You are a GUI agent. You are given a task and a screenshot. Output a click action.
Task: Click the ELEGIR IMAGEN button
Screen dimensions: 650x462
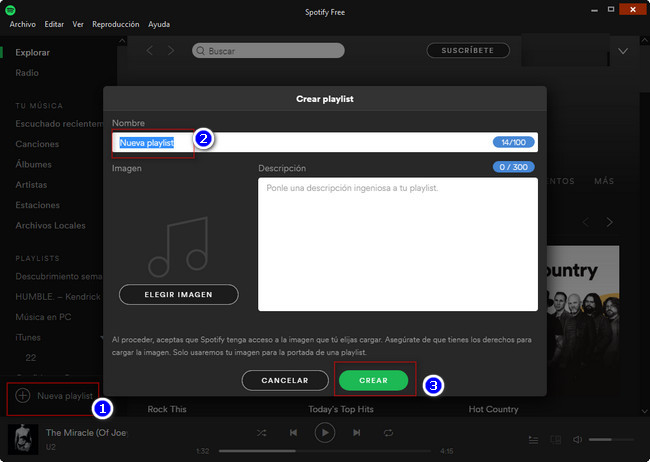coord(179,294)
